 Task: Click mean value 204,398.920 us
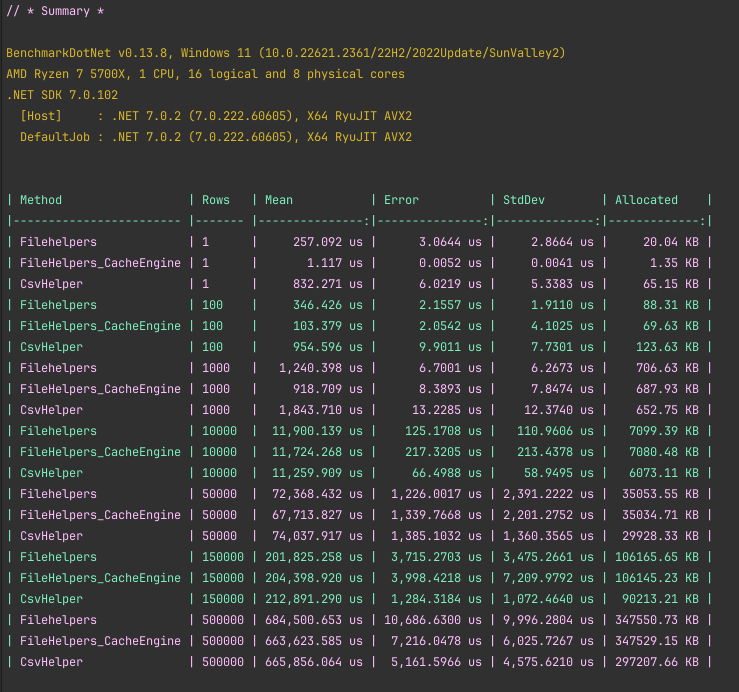click(314, 578)
